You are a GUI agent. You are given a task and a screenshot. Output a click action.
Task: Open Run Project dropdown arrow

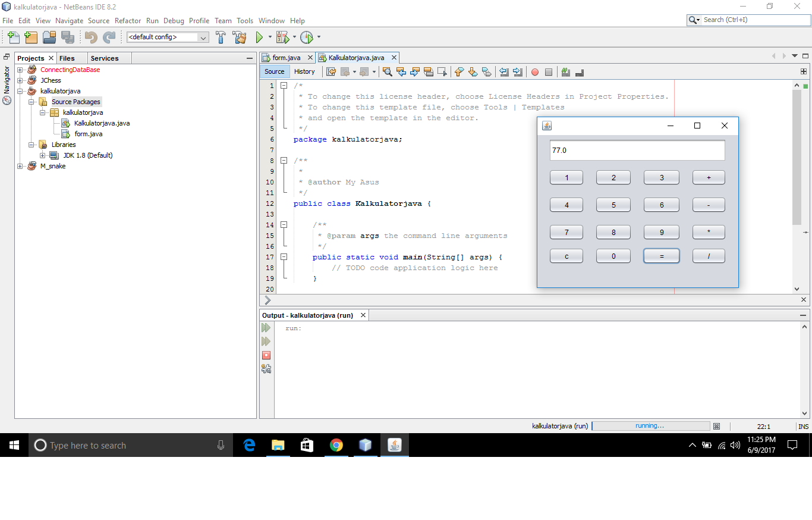tap(270, 37)
